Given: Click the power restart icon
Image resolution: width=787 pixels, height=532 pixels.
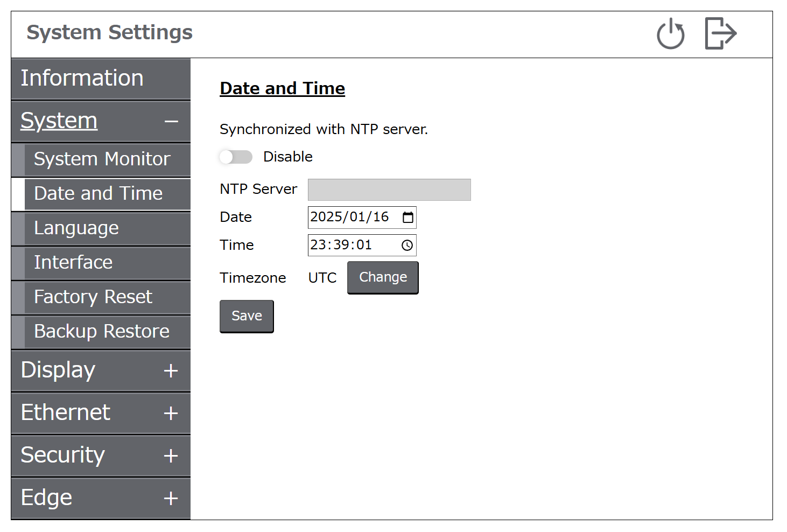Looking at the screenshot, I should click(670, 33).
